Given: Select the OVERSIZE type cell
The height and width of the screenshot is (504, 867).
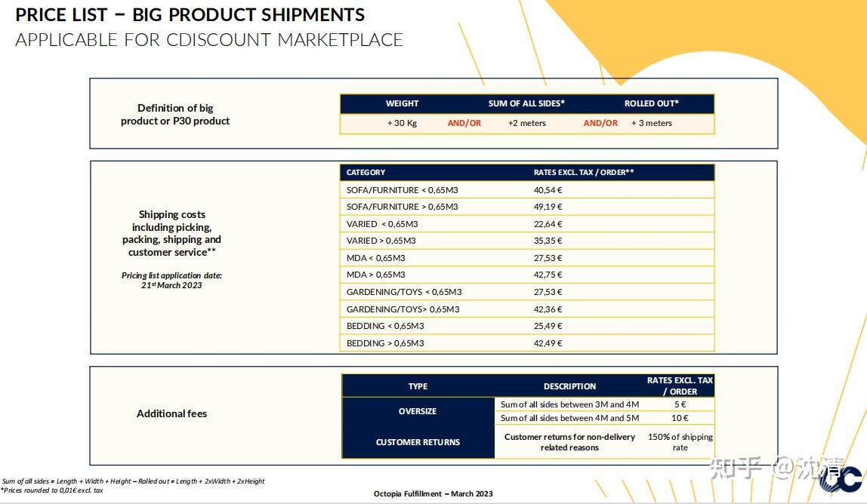Looking at the screenshot, I should point(418,411).
